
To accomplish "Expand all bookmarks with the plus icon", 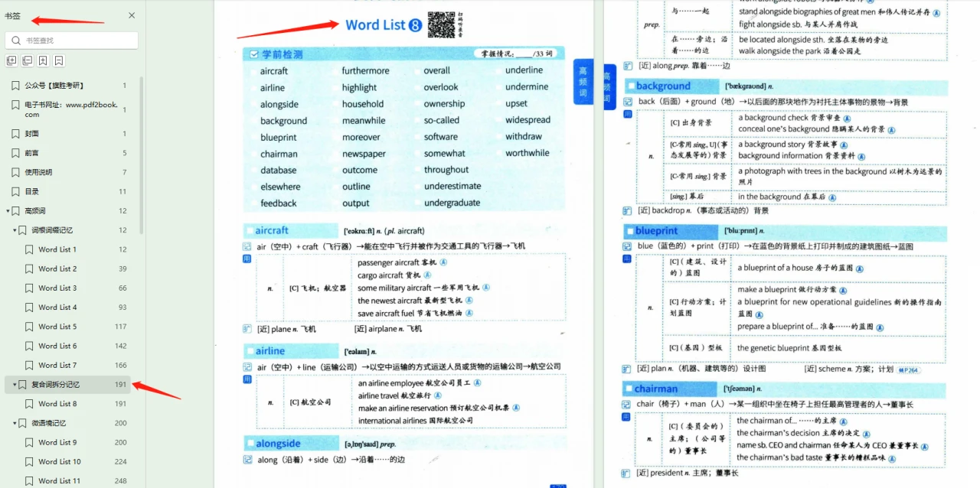I will tap(11, 60).
